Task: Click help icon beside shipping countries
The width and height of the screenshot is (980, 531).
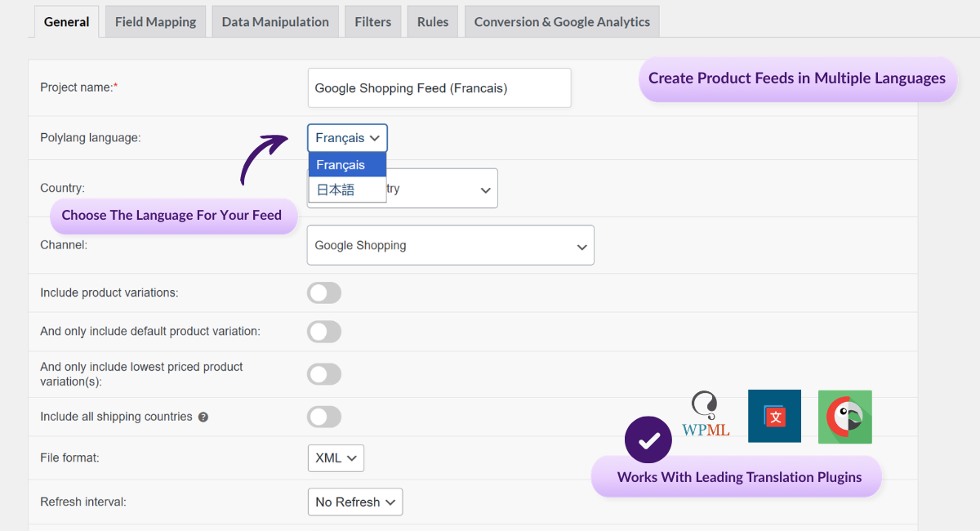Action: pyautogui.click(x=203, y=417)
